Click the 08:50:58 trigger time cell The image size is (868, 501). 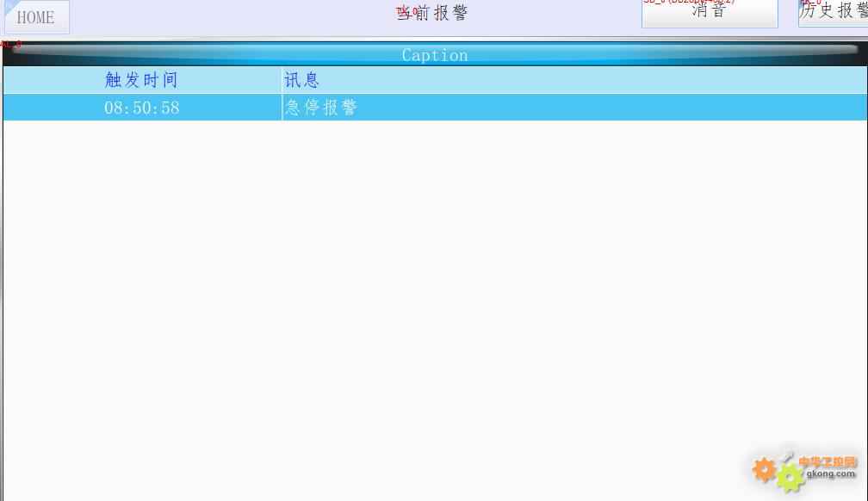pos(142,108)
